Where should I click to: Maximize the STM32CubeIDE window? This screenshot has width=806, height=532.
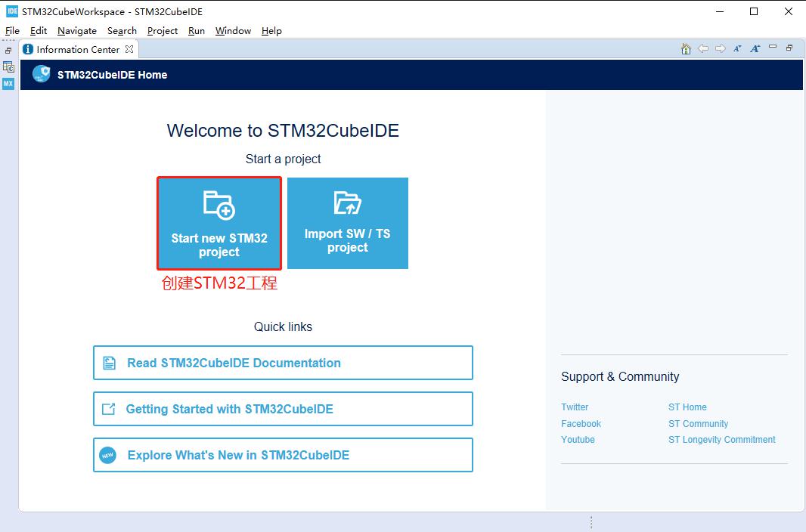coord(754,11)
